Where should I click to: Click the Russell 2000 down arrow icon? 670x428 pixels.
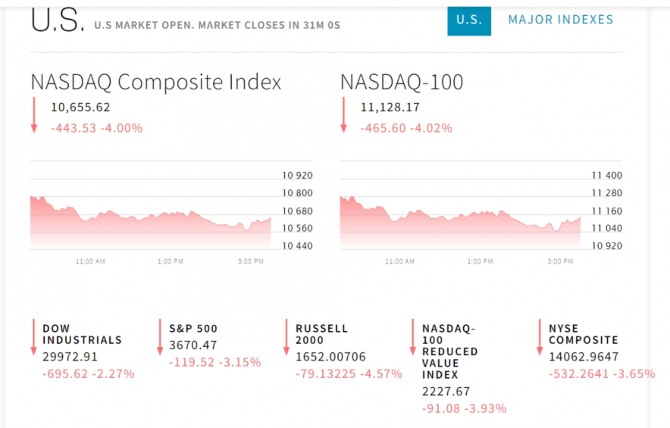[287, 340]
